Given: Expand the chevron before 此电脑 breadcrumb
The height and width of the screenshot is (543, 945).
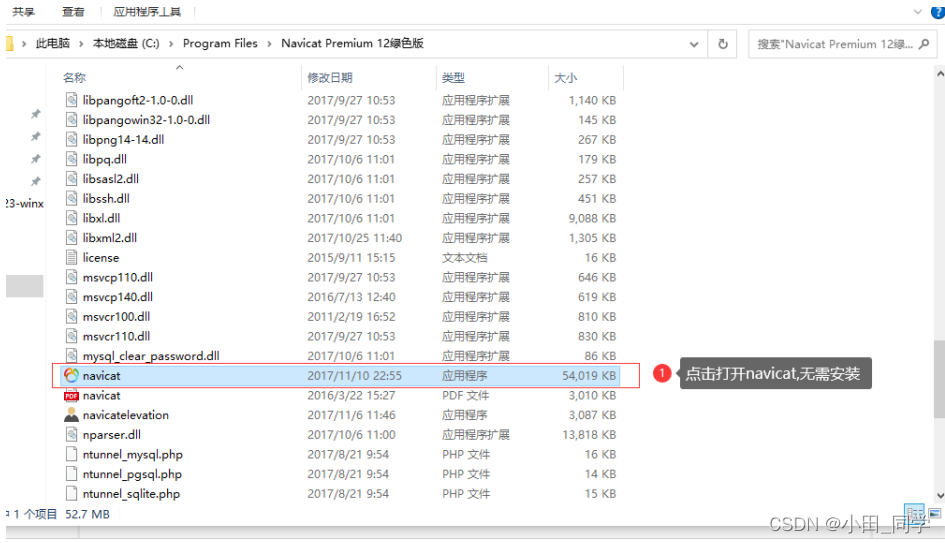Looking at the screenshot, I should 24,43.
